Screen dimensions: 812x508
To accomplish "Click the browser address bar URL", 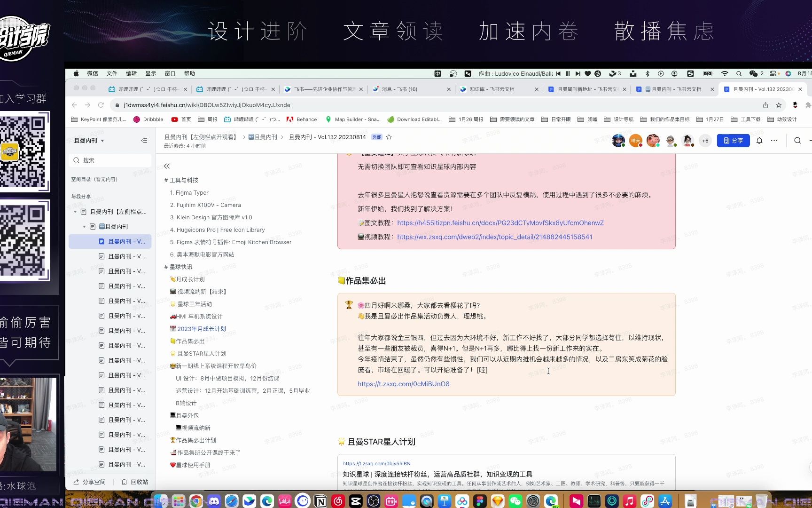I will click(x=207, y=105).
